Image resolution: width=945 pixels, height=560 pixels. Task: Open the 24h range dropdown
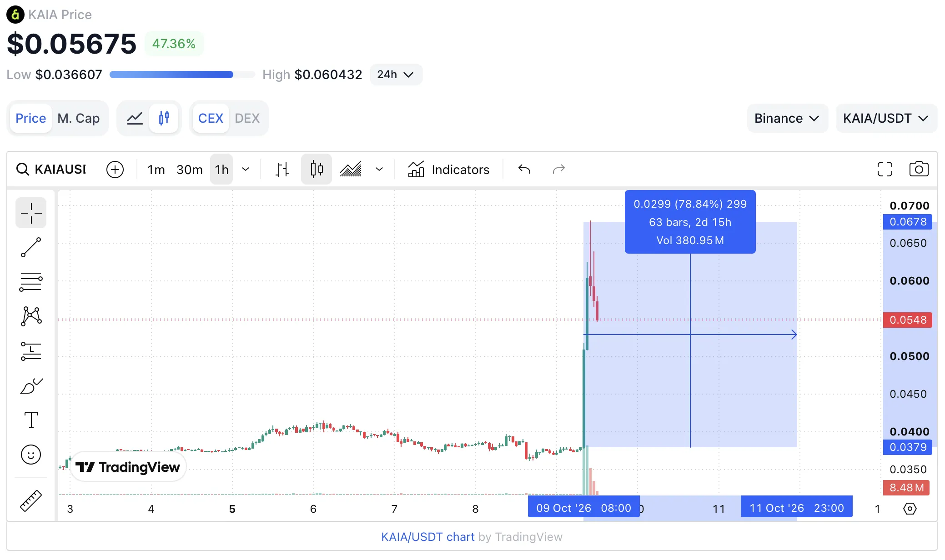point(396,75)
